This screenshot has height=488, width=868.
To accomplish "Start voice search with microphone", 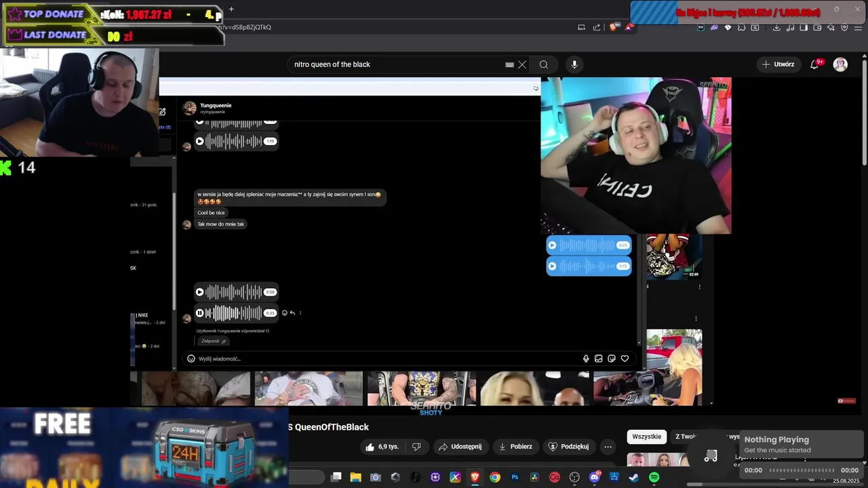I will [574, 64].
